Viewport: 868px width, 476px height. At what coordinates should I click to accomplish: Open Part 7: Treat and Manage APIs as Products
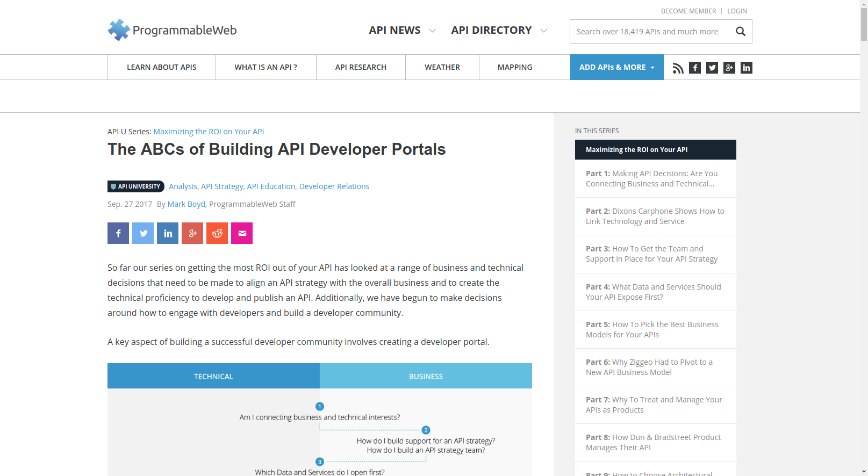[656, 405]
